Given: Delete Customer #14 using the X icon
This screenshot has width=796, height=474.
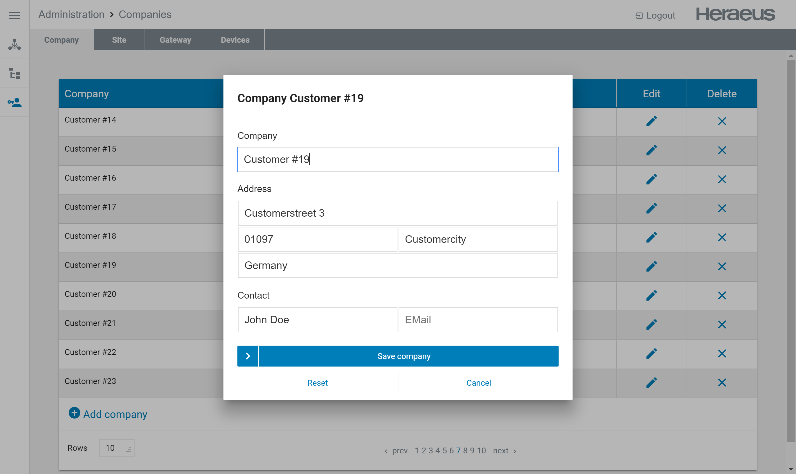Looking at the screenshot, I should (x=721, y=121).
